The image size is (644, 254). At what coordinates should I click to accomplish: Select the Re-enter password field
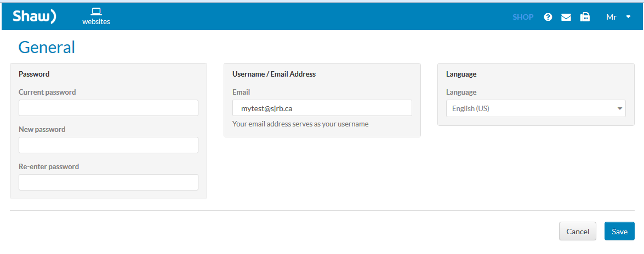tap(109, 182)
